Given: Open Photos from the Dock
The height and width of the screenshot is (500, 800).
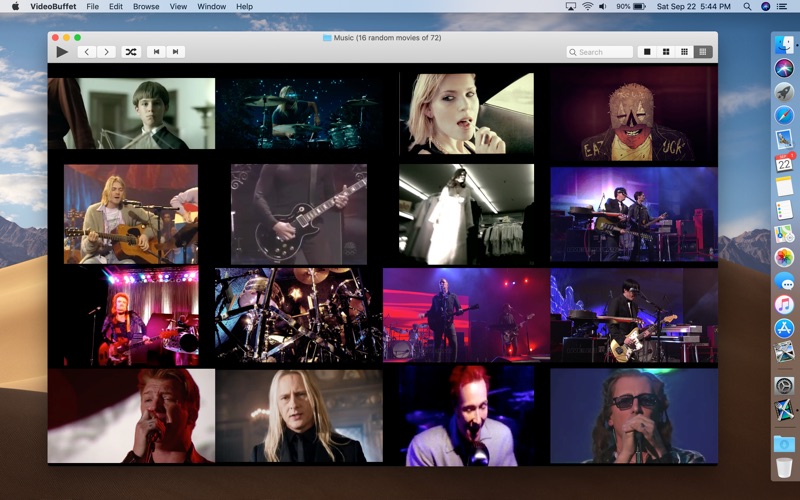Looking at the screenshot, I should click(784, 257).
